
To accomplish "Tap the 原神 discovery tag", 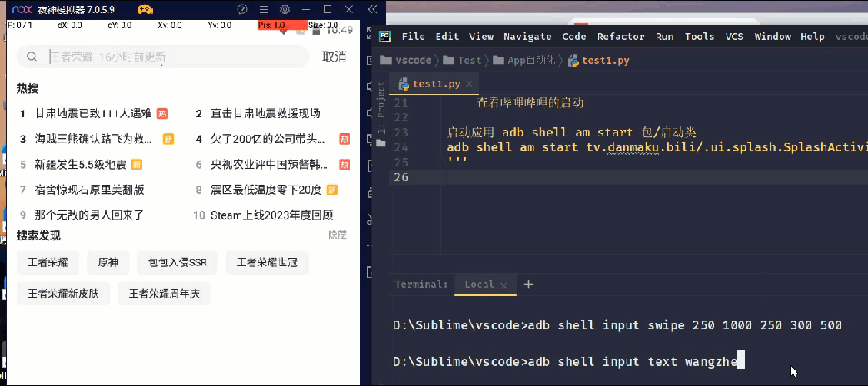I will [x=108, y=263].
